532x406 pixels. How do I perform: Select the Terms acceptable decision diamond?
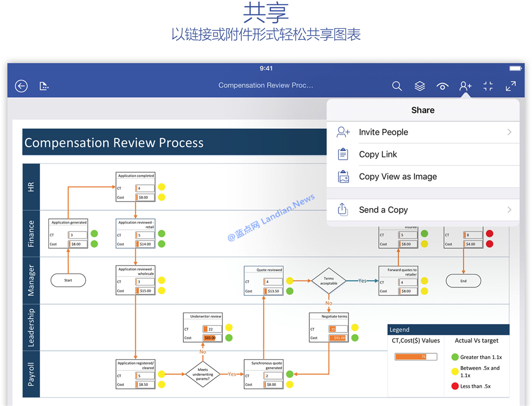pyautogui.click(x=328, y=279)
